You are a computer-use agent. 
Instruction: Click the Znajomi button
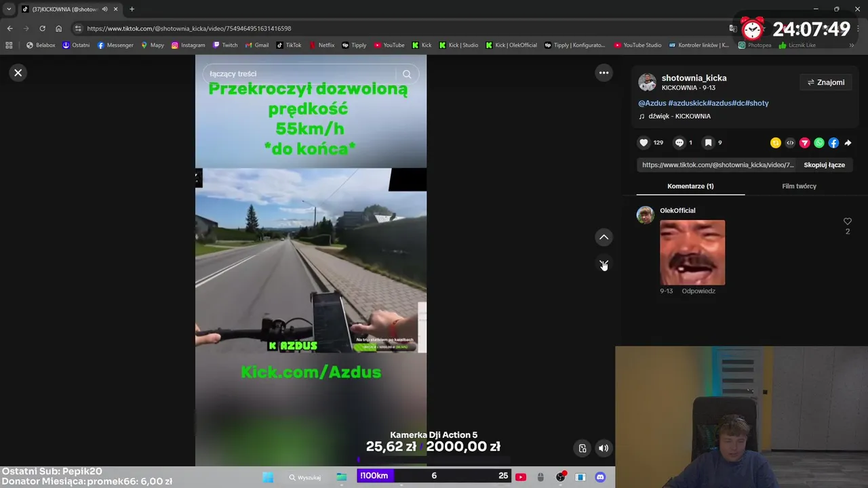825,83
